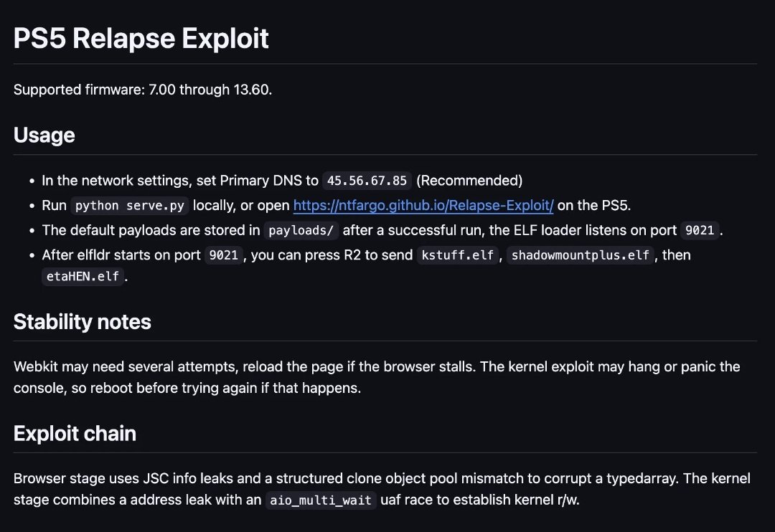The image size is (775, 532).
Task: Click the Usage section heading
Action: coord(44,135)
